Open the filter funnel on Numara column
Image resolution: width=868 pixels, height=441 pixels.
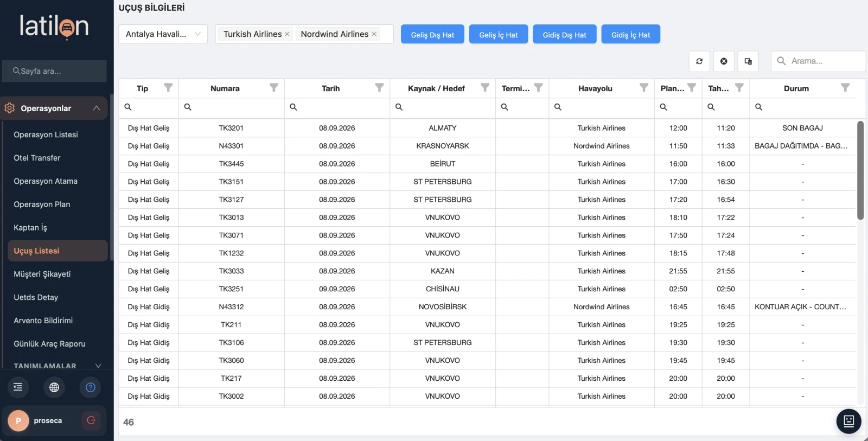point(274,88)
